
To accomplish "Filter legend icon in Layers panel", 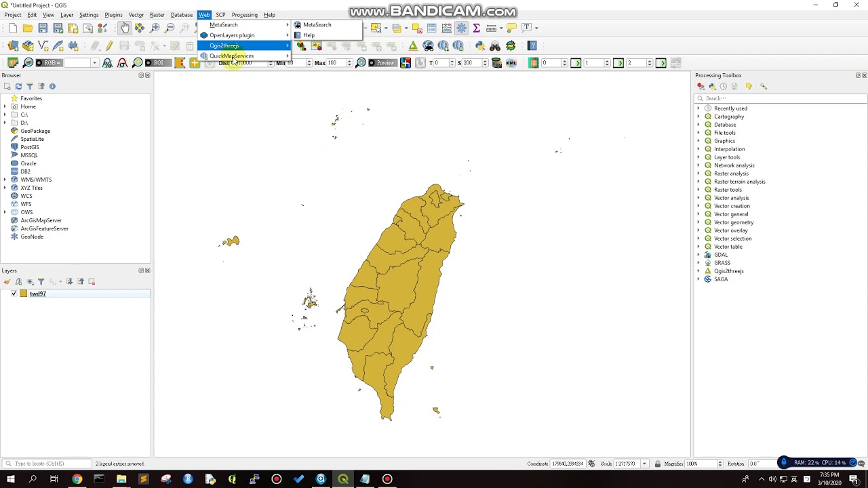I will coord(41,281).
